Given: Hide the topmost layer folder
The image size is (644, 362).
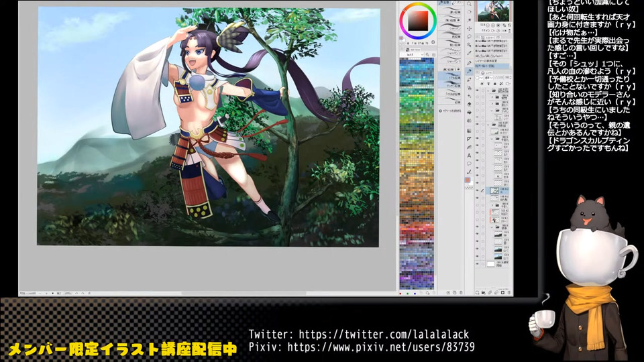Looking at the screenshot, I should pyautogui.click(x=477, y=90).
